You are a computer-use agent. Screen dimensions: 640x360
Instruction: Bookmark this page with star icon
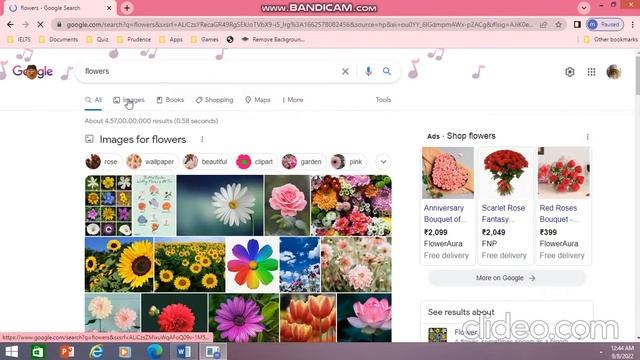[x=558, y=24]
